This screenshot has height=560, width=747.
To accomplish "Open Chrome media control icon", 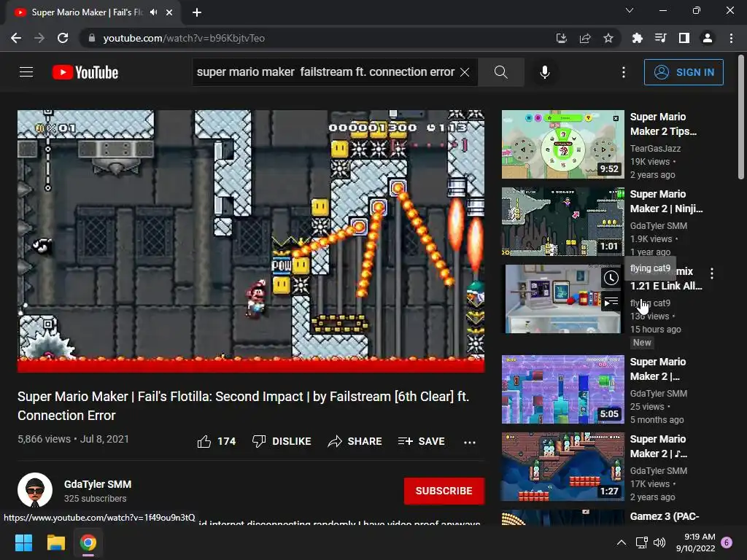I will coord(661,38).
